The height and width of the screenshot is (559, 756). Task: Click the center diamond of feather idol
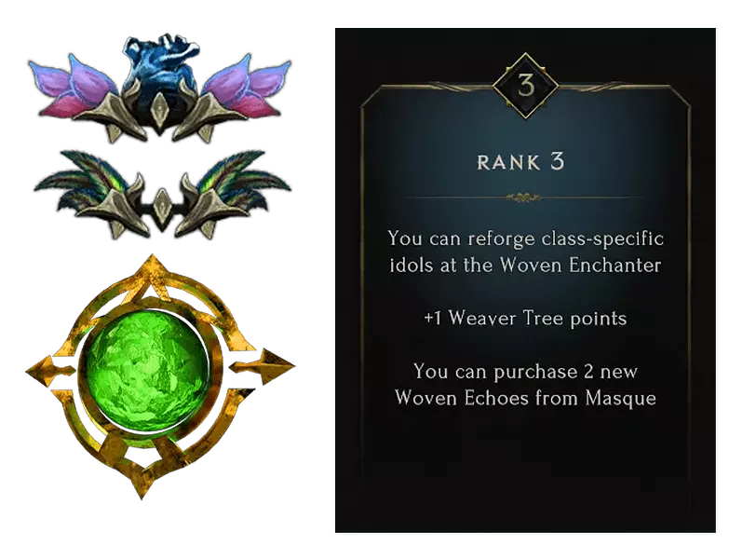(x=162, y=204)
